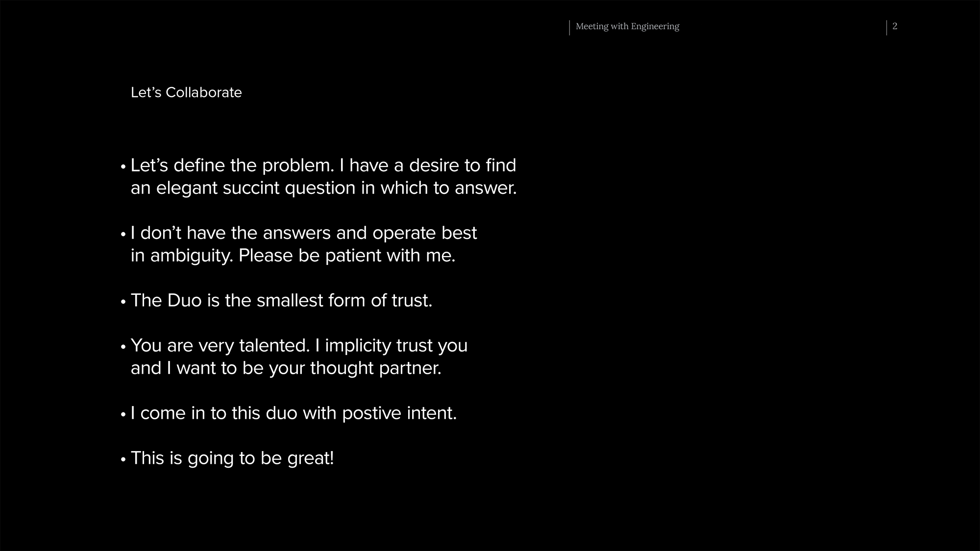Image resolution: width=980 pixels, height=551 pixels.
Task: Click the word 'ambiguity' in second bullet
Action: coord(192,256)
